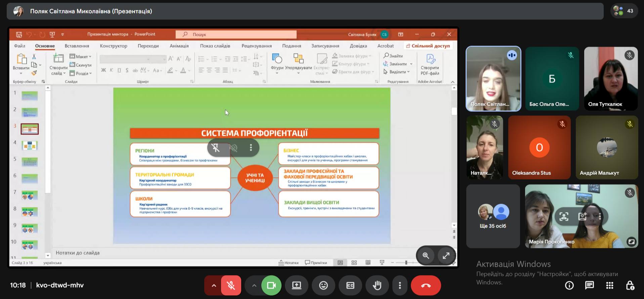Open meeting details info icon

[x=569, y=285]
